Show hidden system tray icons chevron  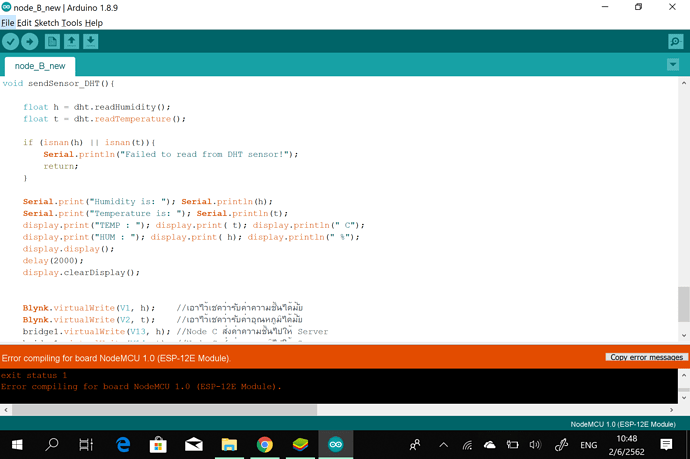click(444, 445)
